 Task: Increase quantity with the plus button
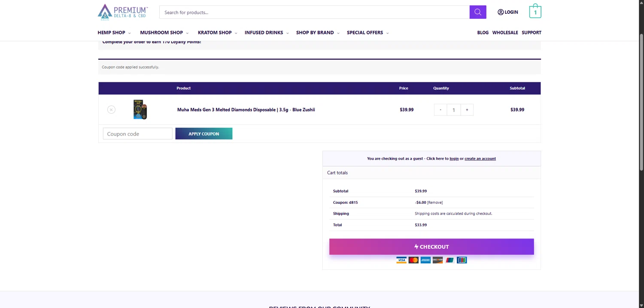467,110
